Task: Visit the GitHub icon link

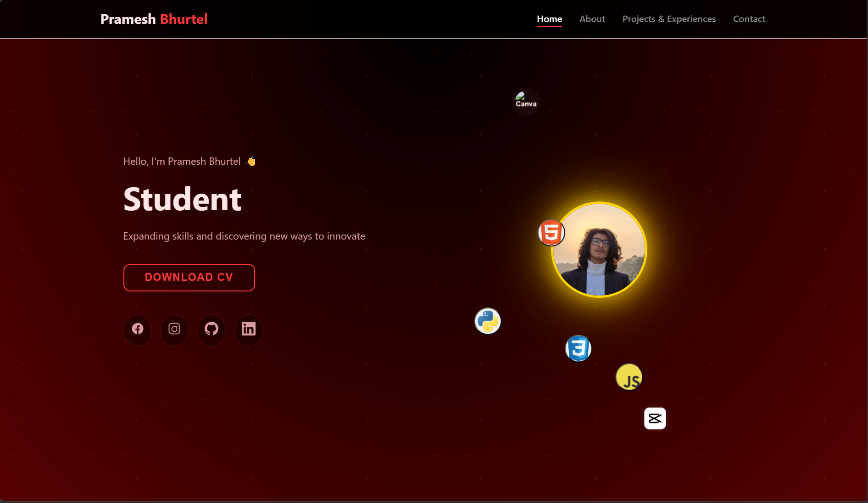Action: 211,330
